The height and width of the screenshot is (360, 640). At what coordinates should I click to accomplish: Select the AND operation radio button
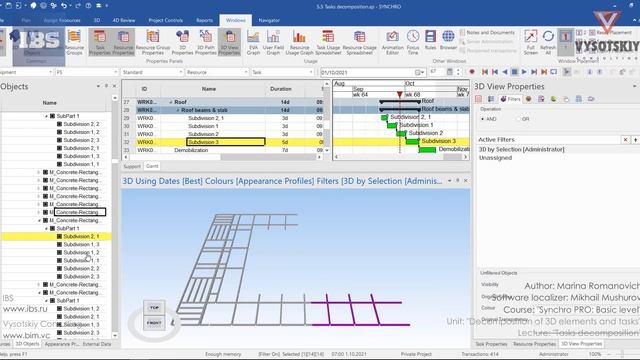(x=483, y=119)
